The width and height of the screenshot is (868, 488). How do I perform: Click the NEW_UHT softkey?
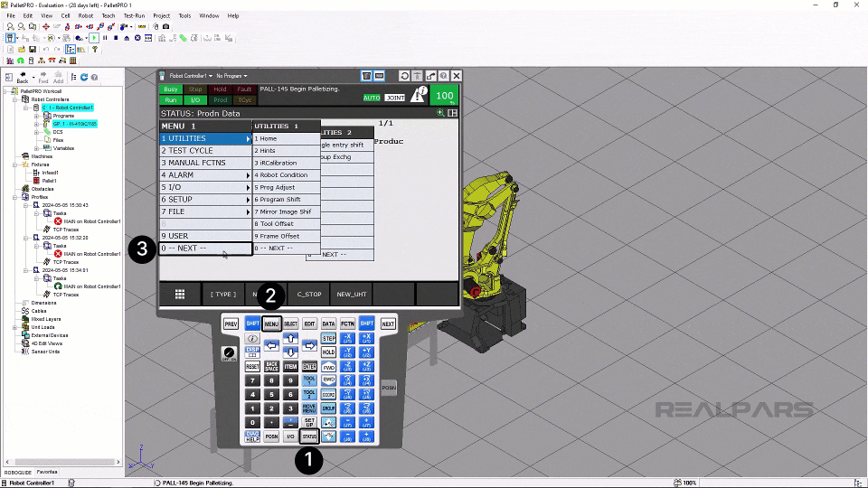click(x=352, y=295)
